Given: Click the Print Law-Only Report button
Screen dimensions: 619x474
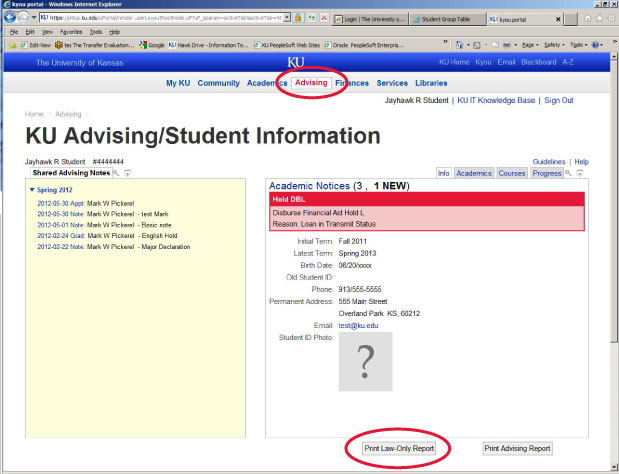Looking at the screenshot, I should (x=399, y=448).
